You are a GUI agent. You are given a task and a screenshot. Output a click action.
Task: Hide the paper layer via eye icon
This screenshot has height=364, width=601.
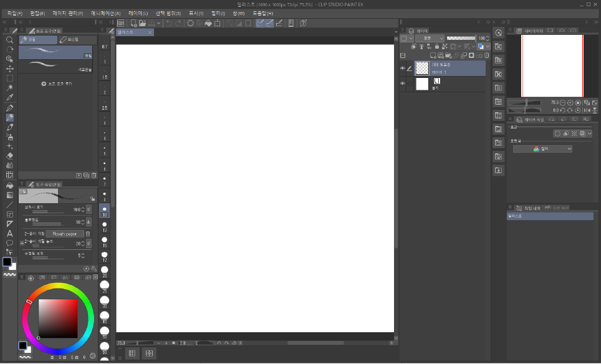click(403, 84)
